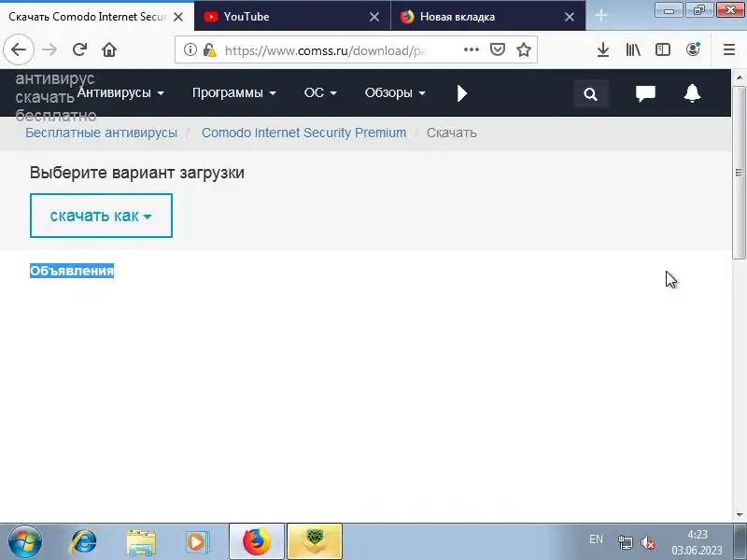747x560 pixels.
Task: Expand the Антивирусы menu
Action: tap(120, 92)
